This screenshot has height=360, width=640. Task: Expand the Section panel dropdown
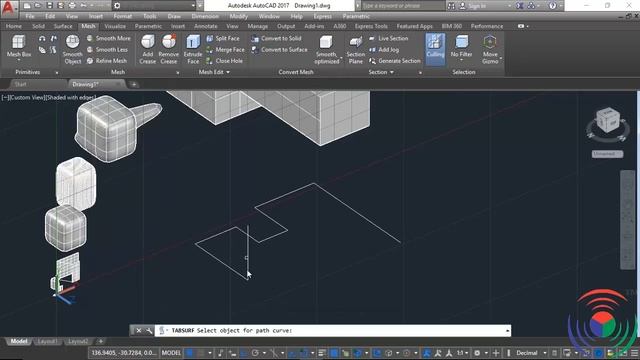[x=381, y=72]
